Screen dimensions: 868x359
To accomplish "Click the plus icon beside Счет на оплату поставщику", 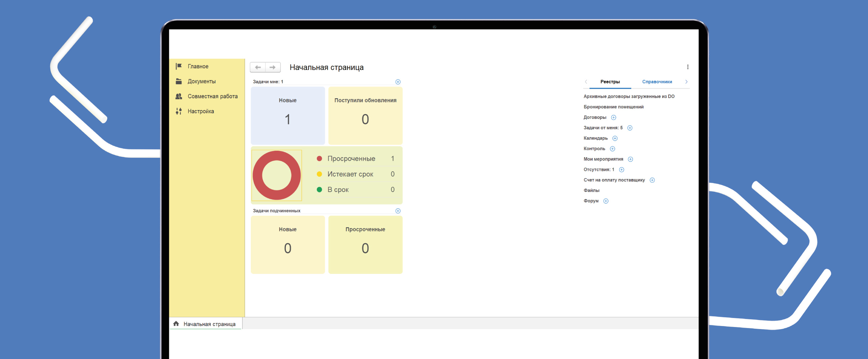I will [x=652, y=180].
